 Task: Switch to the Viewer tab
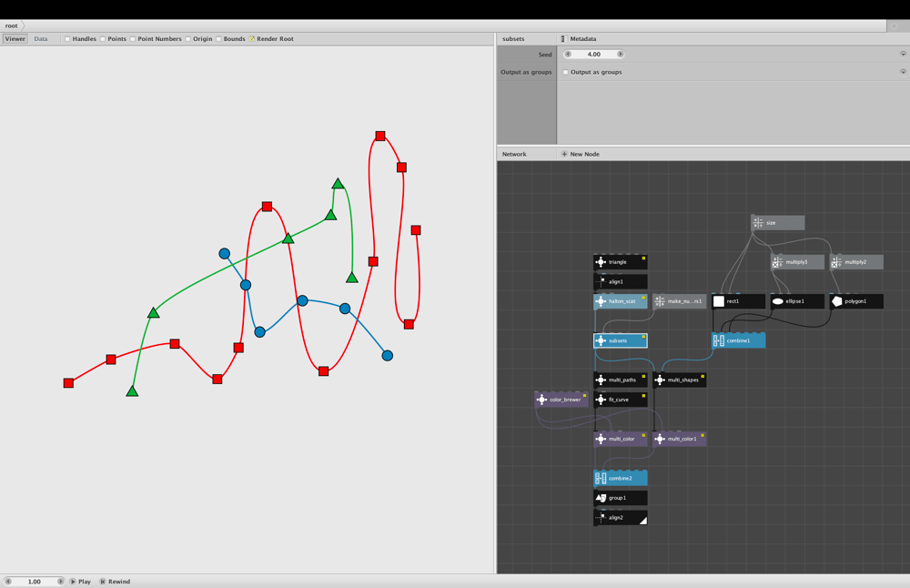pos(15,39)
